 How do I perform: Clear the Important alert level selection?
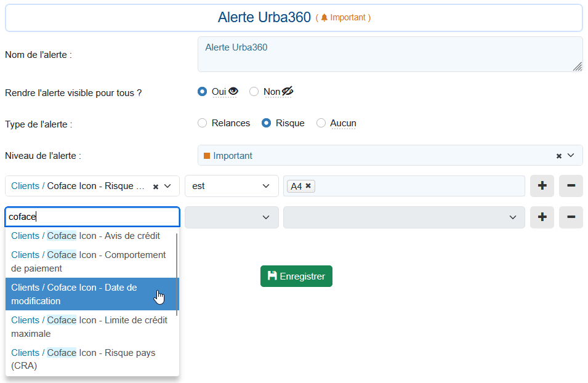point(559,156)
